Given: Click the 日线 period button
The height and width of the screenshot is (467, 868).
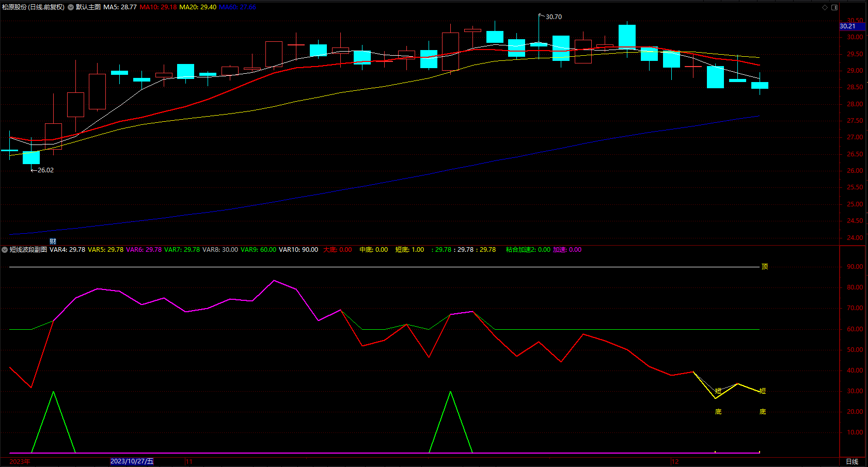Looking at the screenshot, I should [x=852, y=462].
